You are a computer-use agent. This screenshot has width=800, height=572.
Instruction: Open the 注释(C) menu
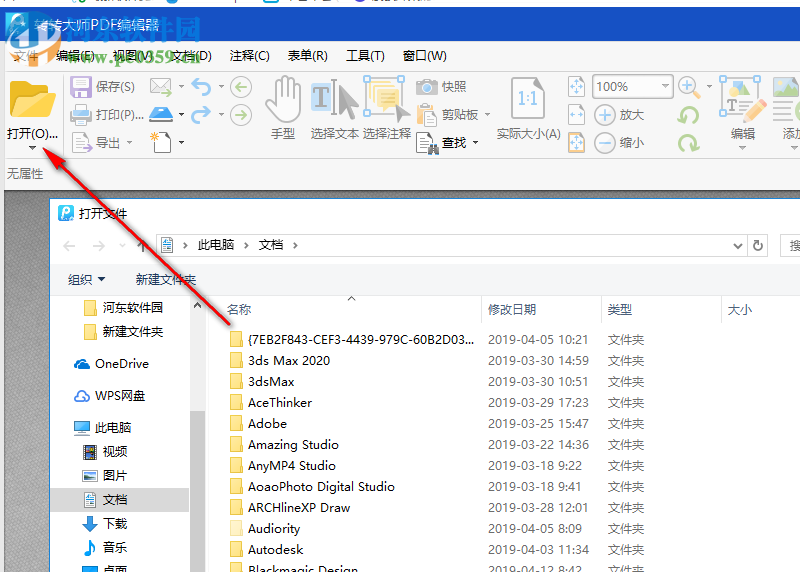(x=249, y=56)
